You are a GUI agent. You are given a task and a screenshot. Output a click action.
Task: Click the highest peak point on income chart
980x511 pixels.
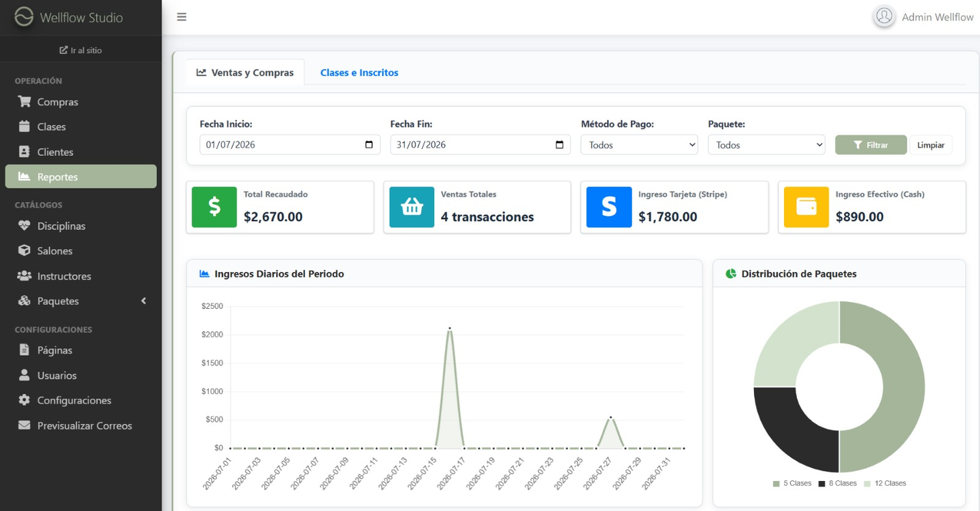pos(450,328)
